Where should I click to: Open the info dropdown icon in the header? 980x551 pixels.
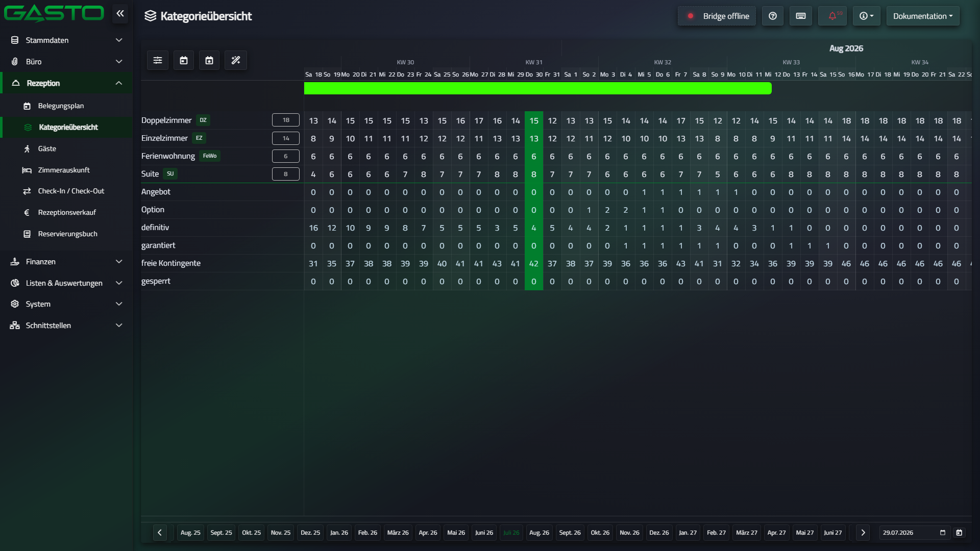point(867,16)
